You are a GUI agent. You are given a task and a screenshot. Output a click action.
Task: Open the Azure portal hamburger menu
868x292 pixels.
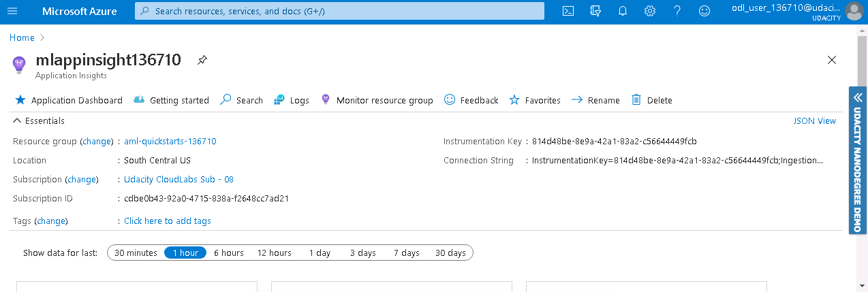12,11
